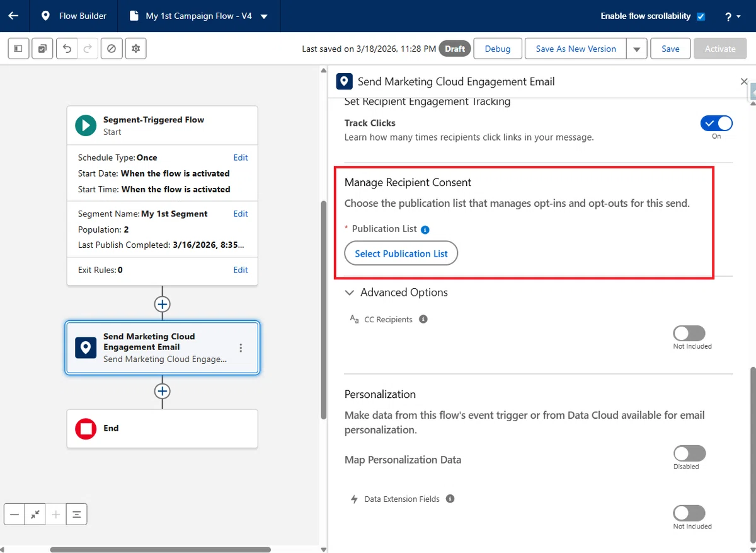Click the Population: 2 text

tap(103, 230)
